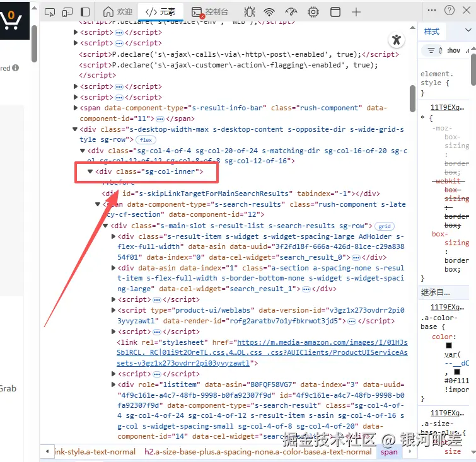Viewport: 476px width, 462px height.
Task: Expand the AdHolder s-result-item div
Action: coord(113,236)
